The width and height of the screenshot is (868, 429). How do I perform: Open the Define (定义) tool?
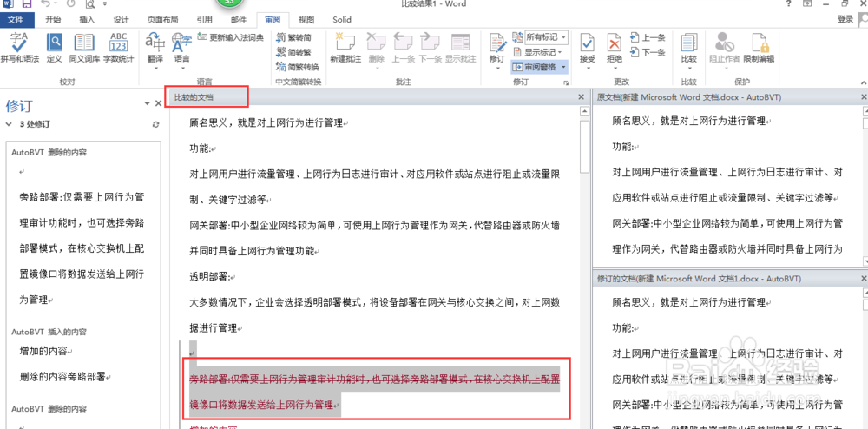54,48
